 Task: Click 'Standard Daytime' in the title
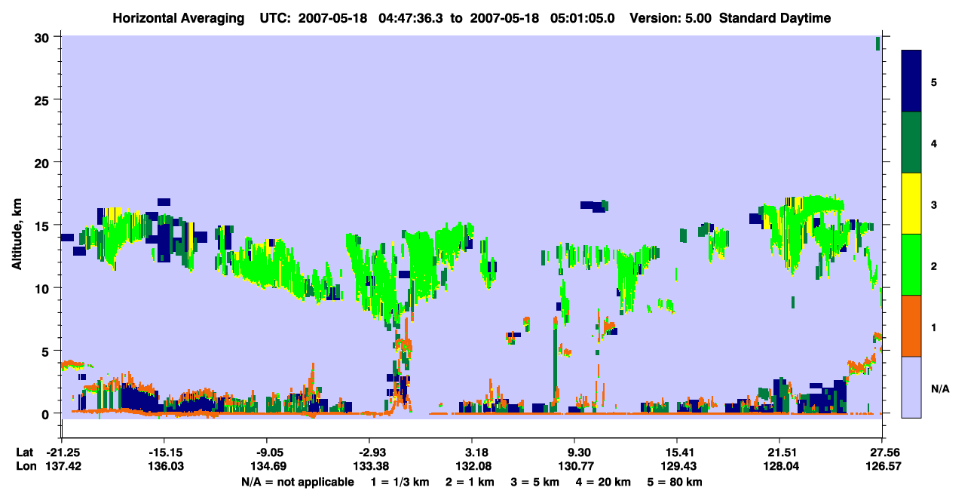[775, 18]
